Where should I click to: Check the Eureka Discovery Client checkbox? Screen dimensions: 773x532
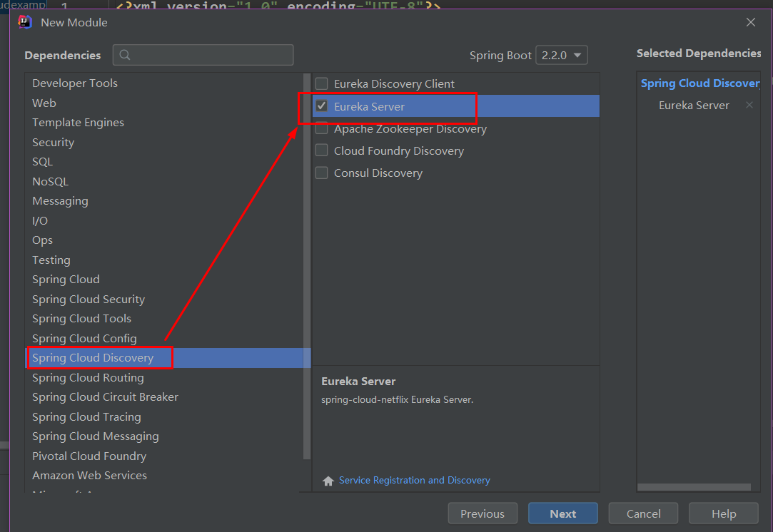tap(321, 83)
